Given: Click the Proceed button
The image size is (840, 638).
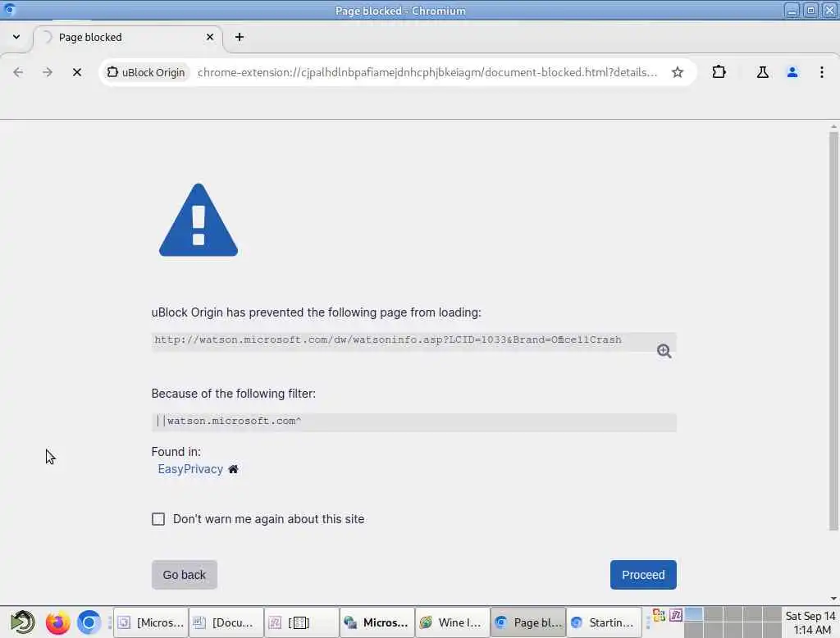Looking at the screenshot, I should tap(643, 575).
